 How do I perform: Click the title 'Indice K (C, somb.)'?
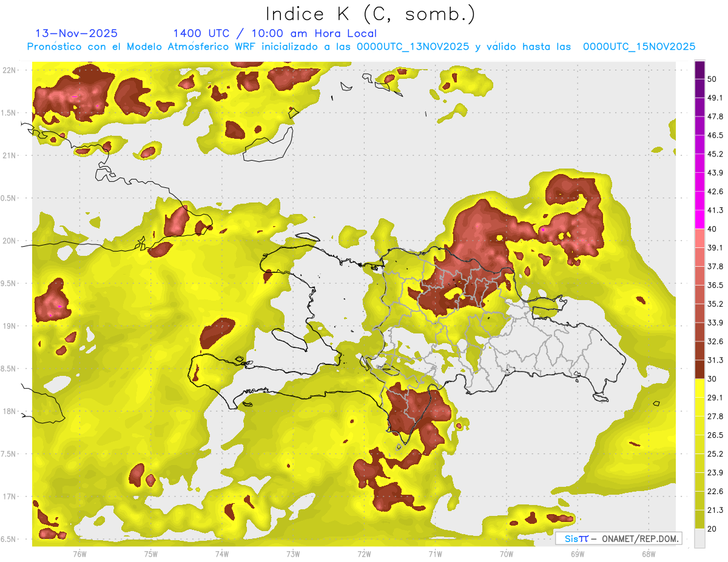tap(370, 14)
